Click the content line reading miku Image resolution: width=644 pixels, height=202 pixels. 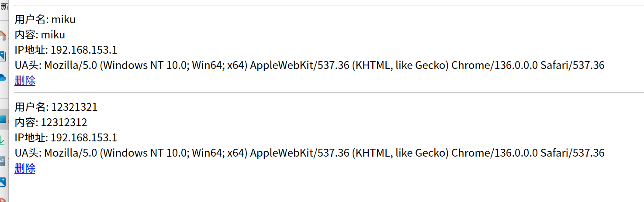click(40, 34)
